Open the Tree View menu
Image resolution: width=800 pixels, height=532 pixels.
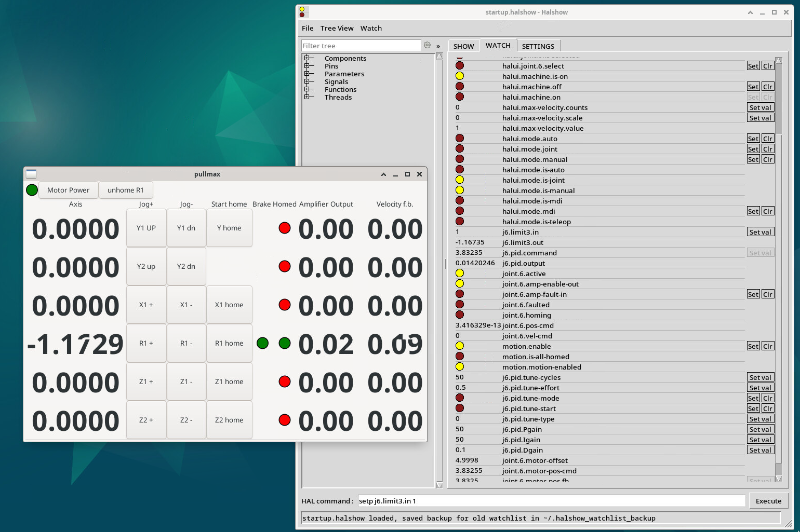[x=337, y=28]
